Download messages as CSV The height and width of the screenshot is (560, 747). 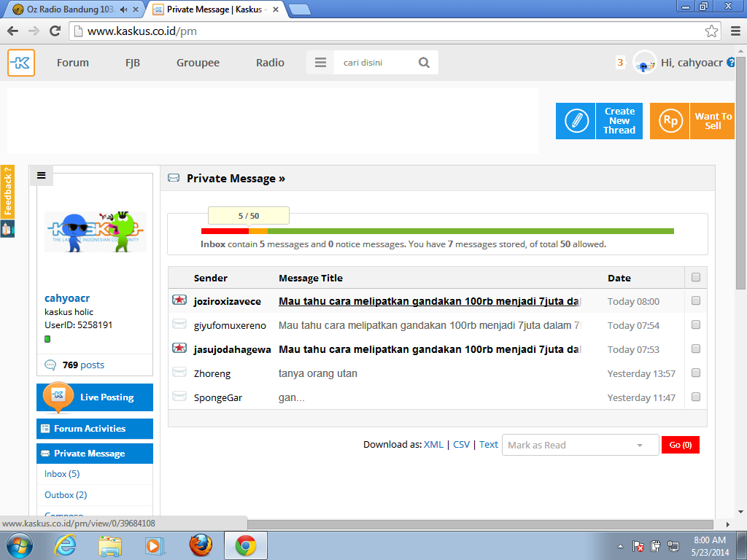pyautogui.click(x=461, y=444)
